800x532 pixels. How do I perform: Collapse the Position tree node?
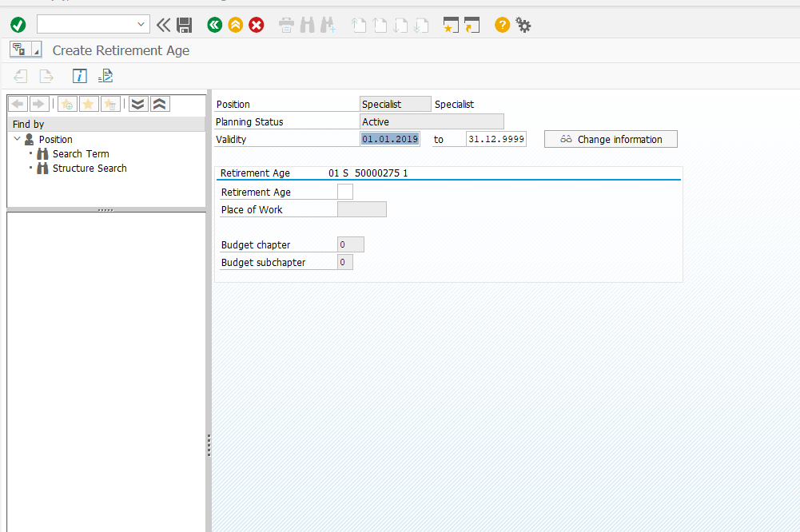coord(18,139)
